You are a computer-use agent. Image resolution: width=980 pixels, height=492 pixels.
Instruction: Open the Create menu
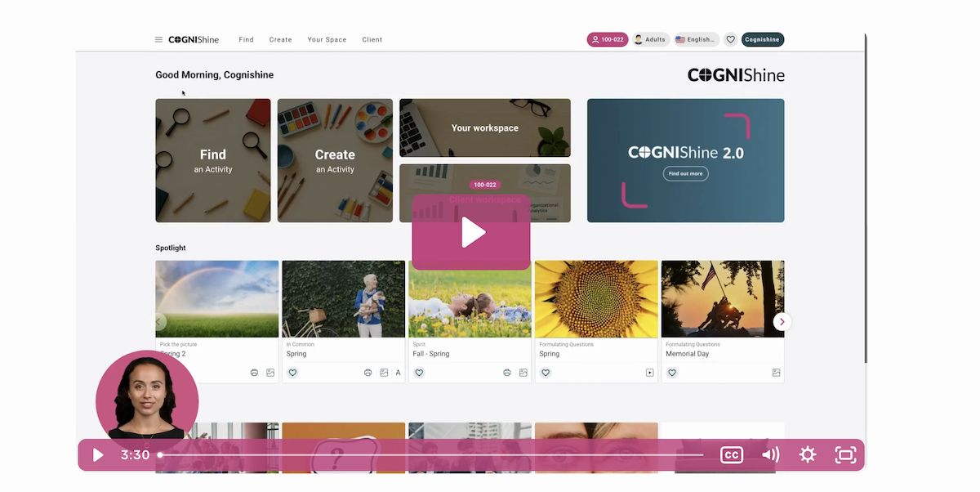280,39
